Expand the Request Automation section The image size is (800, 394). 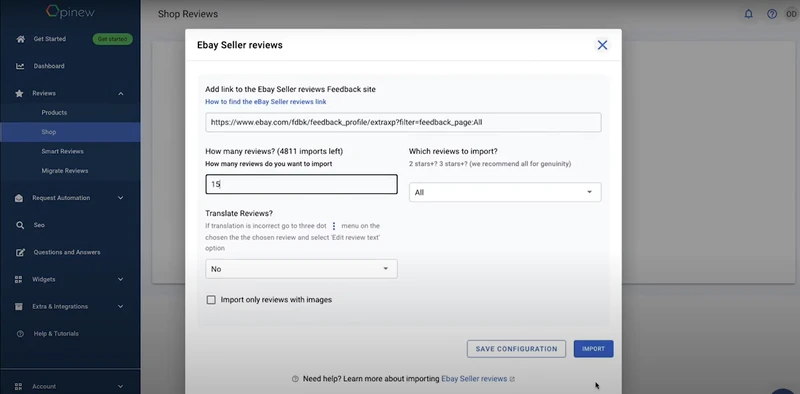(121, 198)
